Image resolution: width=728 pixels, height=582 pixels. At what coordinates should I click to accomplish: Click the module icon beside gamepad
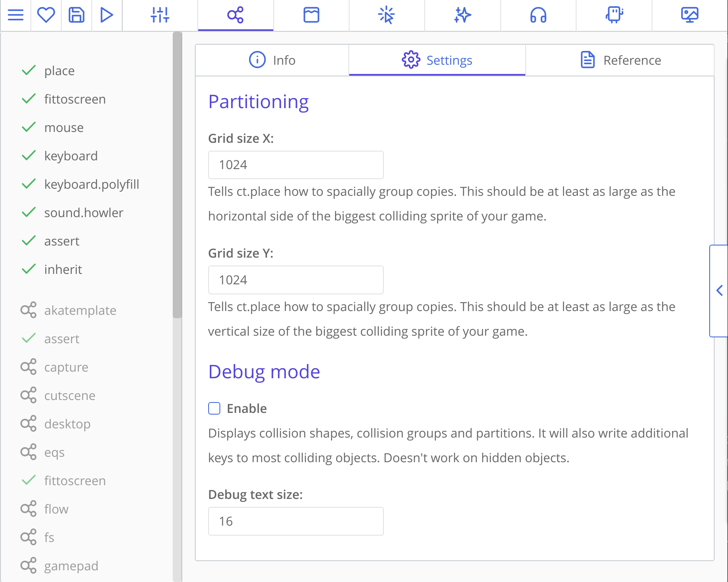28,566
